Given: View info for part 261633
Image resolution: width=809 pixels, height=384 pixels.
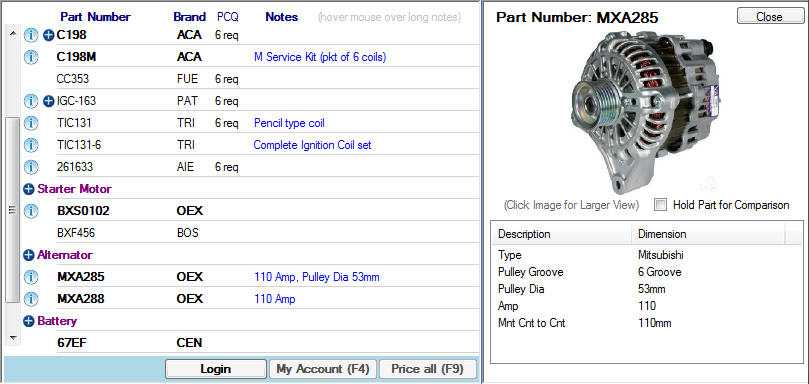Looking at the screenshot, I should 31,167.
